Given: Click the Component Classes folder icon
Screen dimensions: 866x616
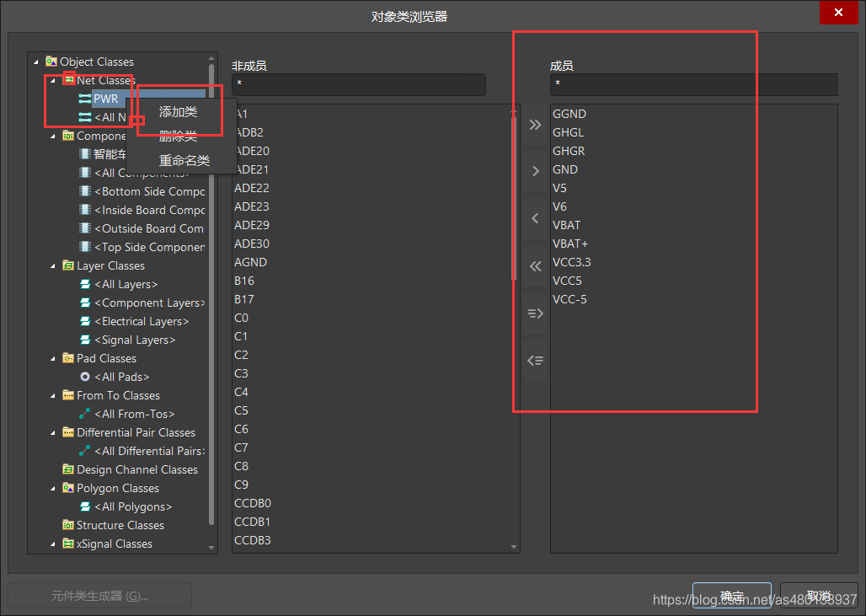Looking at the screenshot, I should pos(68,136).
